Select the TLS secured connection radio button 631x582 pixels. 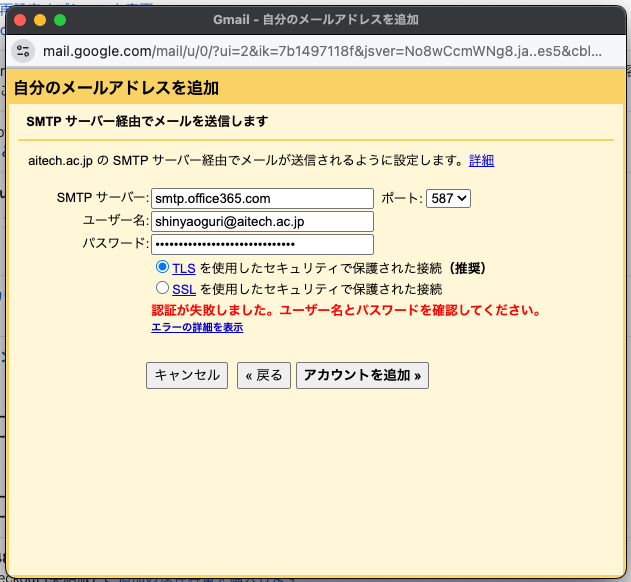point(162,266)
